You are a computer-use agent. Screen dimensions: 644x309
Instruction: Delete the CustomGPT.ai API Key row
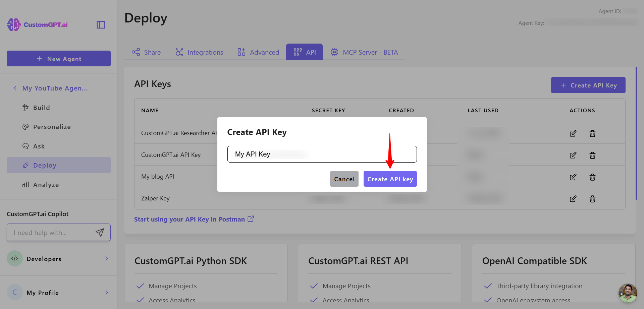(593, 155)
